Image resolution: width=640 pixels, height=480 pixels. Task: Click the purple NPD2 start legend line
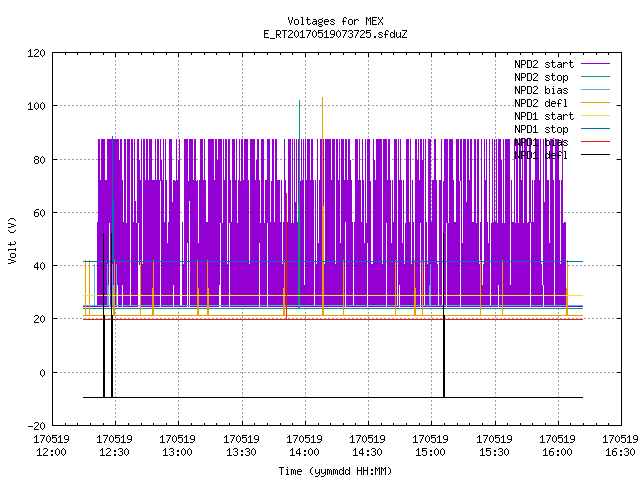pyautogui.click(x=596, y=64)
